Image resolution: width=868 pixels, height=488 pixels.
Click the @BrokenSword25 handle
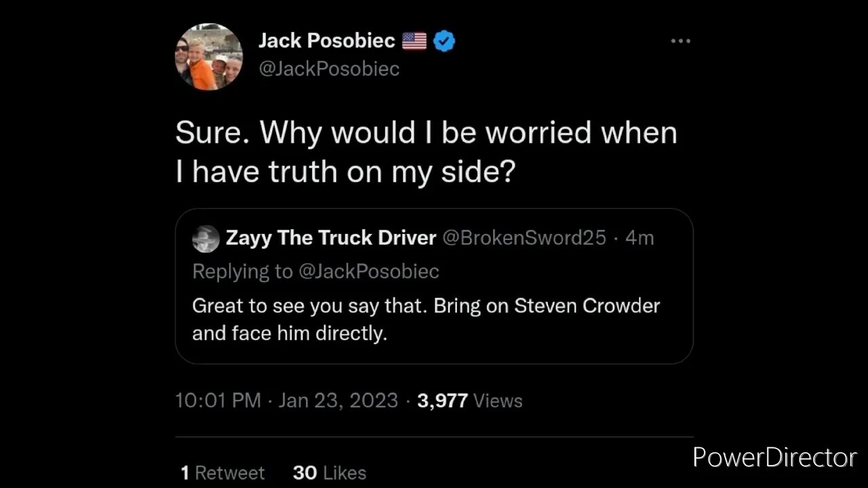tap(524, 238)
